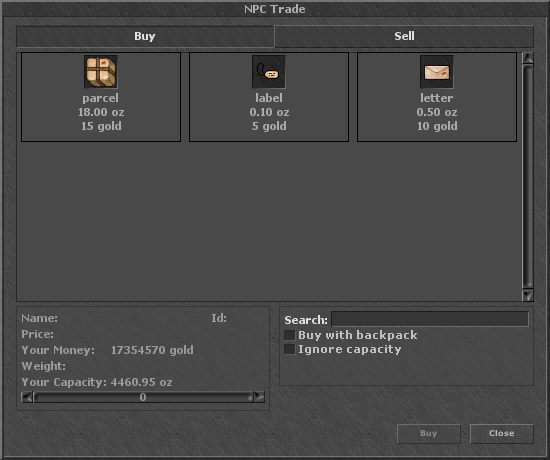Toggle Ignore capacity checkbox

click(289, 349)
